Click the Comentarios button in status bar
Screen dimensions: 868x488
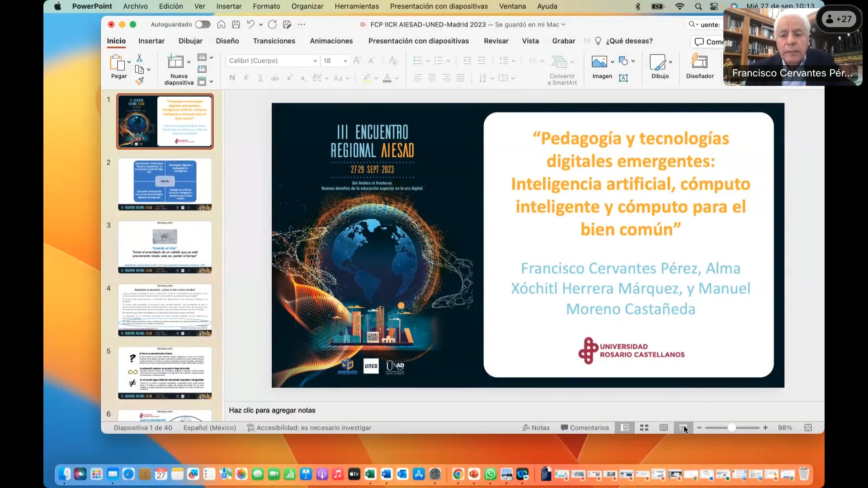585,427
